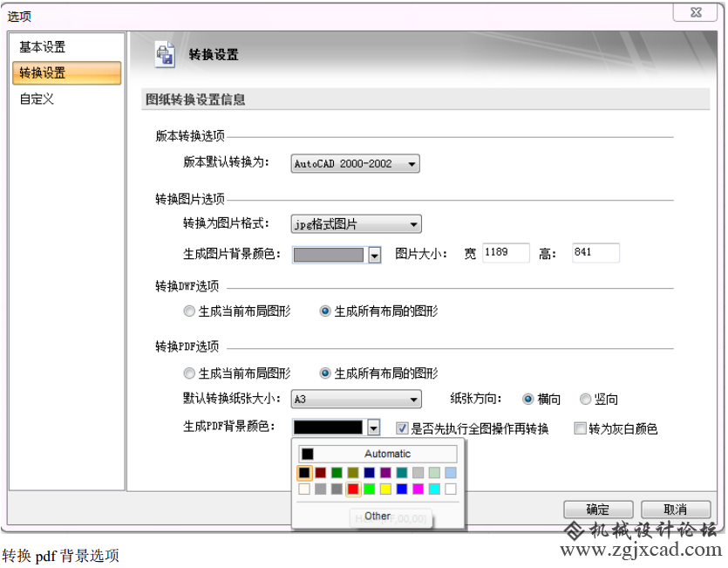728x568 pixels.
Task: Open the Other custom color option
Action: [x=378, y=517]
